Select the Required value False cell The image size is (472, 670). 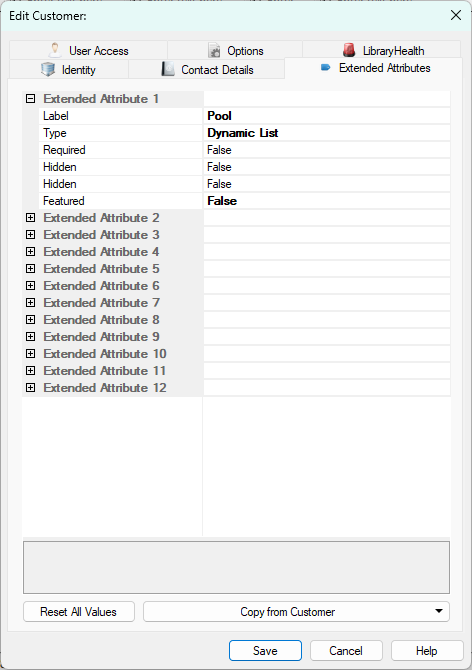pos(327,150)
